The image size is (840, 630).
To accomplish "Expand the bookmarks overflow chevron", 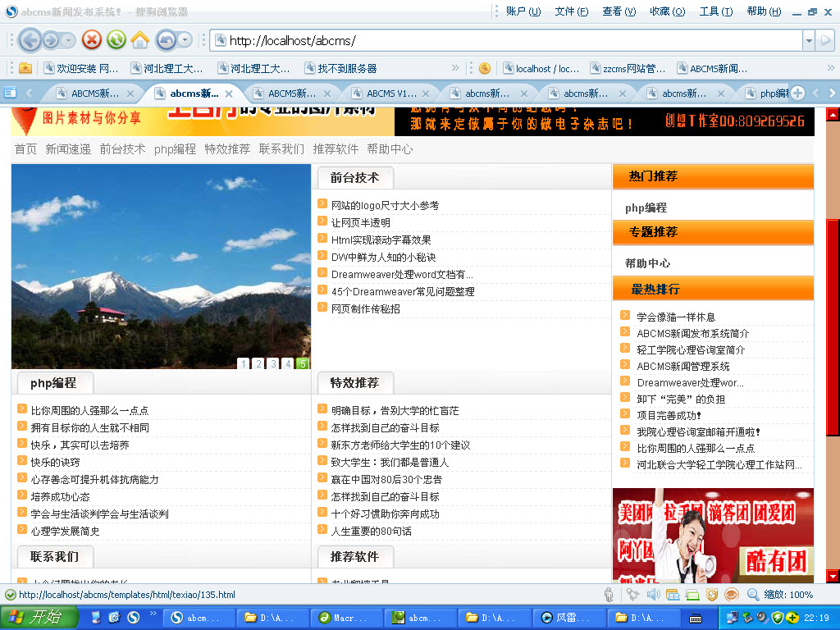I will pyautogui.click(x=456, y=68).
